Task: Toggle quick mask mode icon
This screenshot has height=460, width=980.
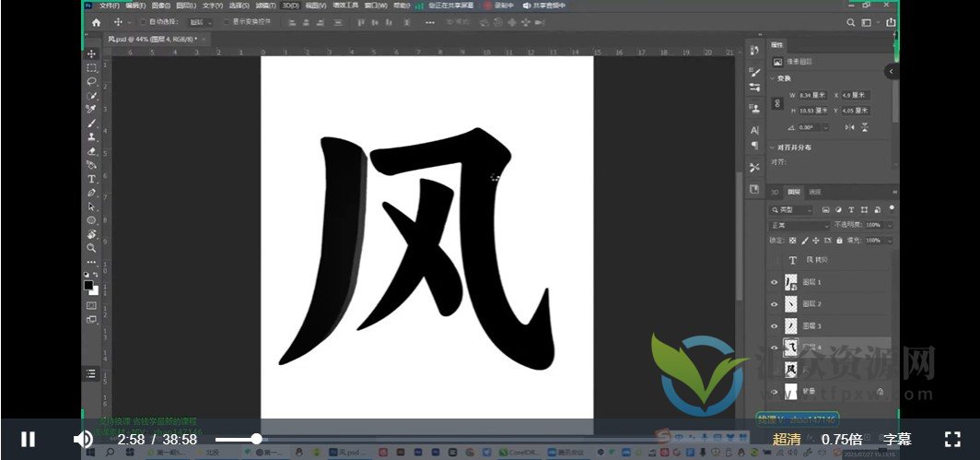Action: (x=91, y=305)
